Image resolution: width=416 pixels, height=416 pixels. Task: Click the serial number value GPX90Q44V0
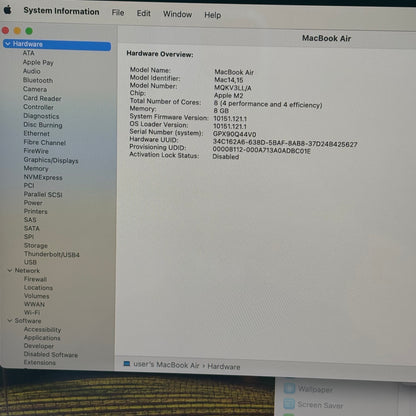(x=234, y=134)
